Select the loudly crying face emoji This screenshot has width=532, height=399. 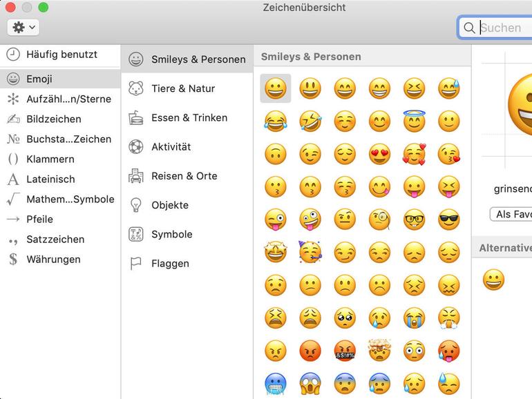(x=414, y=318)
